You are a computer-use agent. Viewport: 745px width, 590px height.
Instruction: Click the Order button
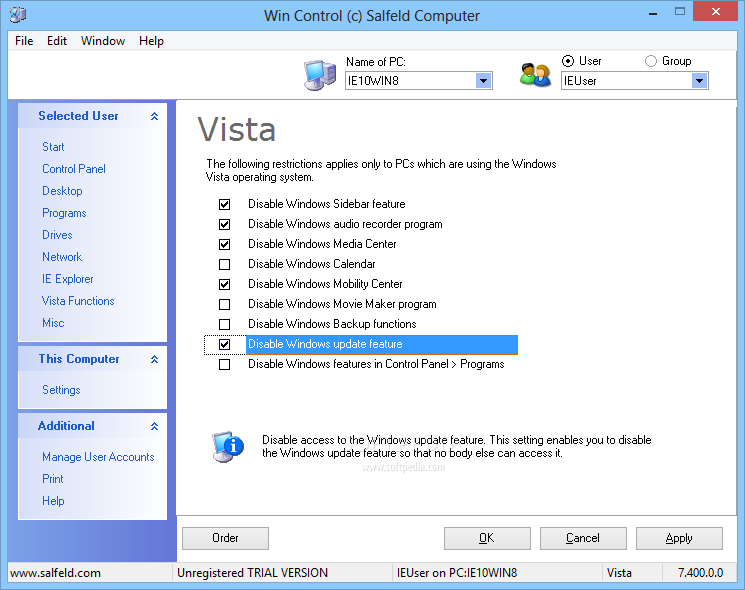[x=225, y=538]
